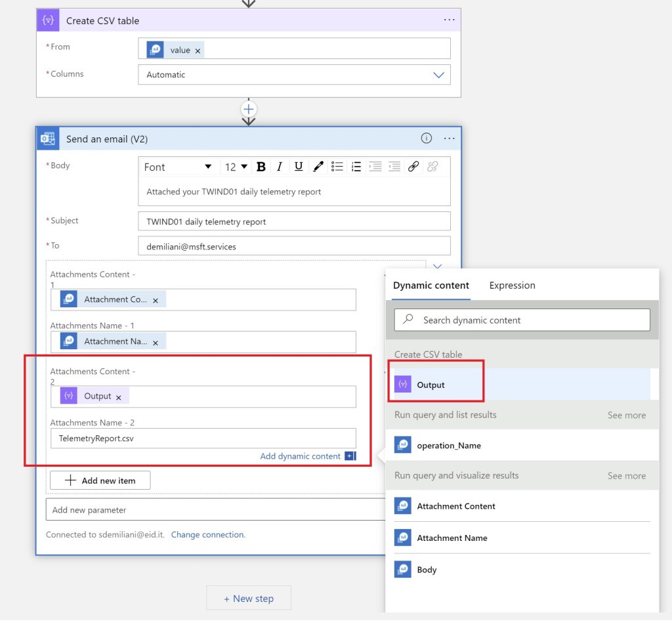Viewport: 672px width, 621px height.
Task: Open Send an email info icon
Action: click(426, 139)
